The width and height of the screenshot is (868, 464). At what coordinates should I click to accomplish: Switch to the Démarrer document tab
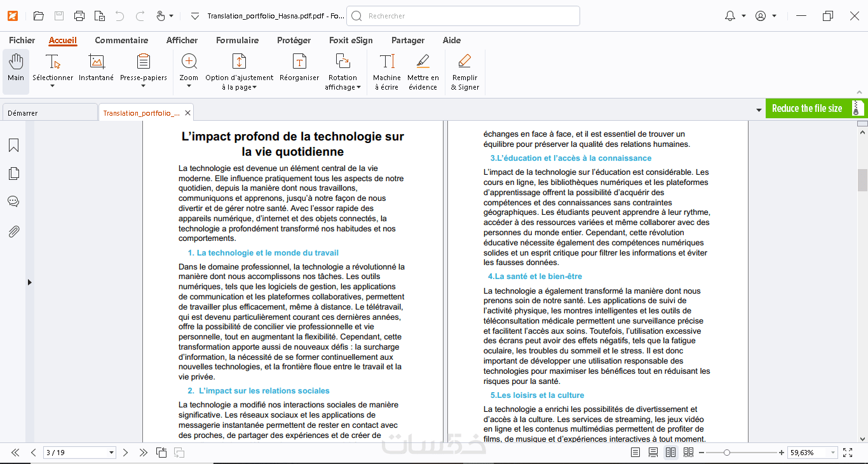pos(50,113)
